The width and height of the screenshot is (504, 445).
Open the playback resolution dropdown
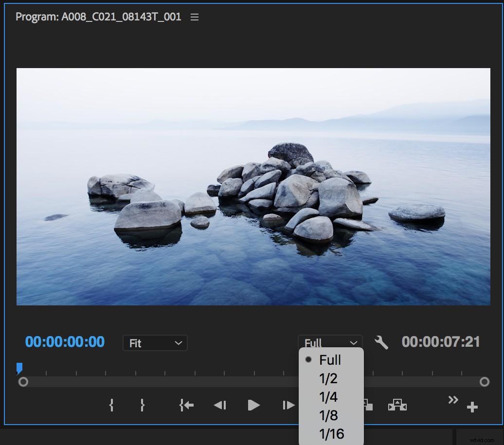[330, 343]
